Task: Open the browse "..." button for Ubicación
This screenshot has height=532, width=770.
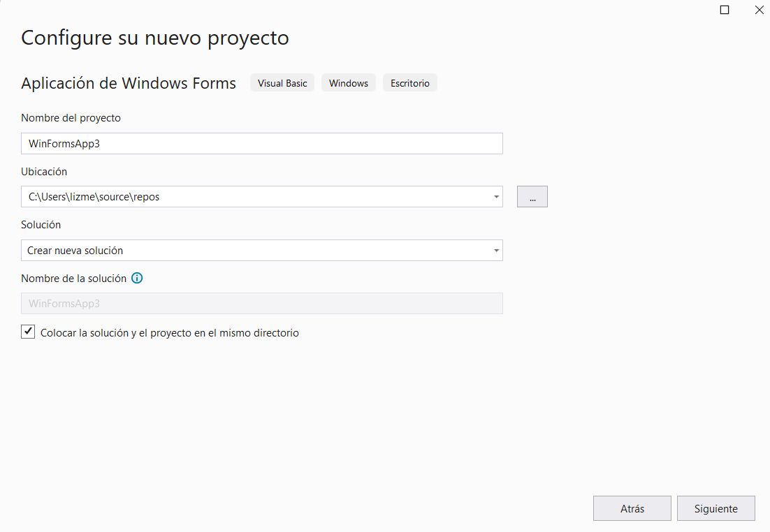Action: pyautogui.click(x=532, y=196)
